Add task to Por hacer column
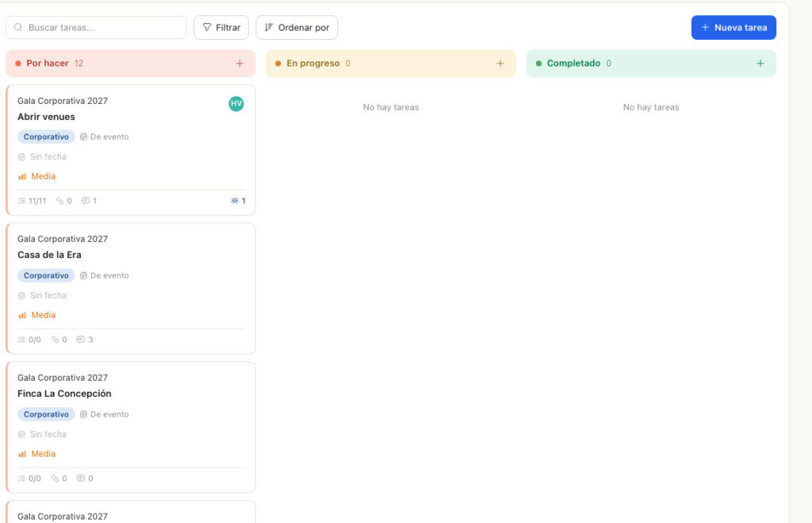Image resolution: width=812 pixels, height=523 pixels. click(x=239, y=63)
